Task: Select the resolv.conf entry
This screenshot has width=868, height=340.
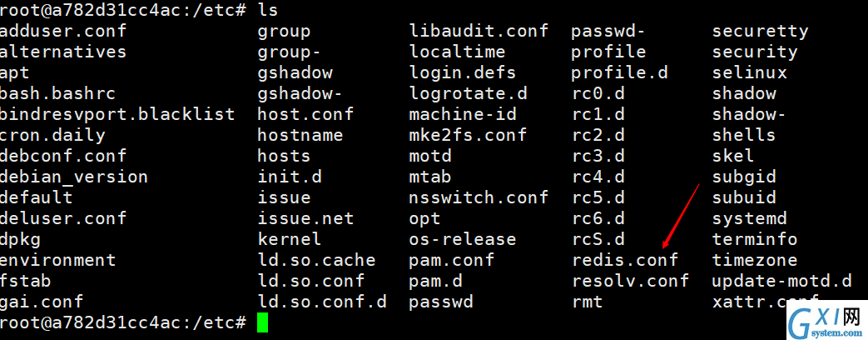Action: (x=631, y=281)
